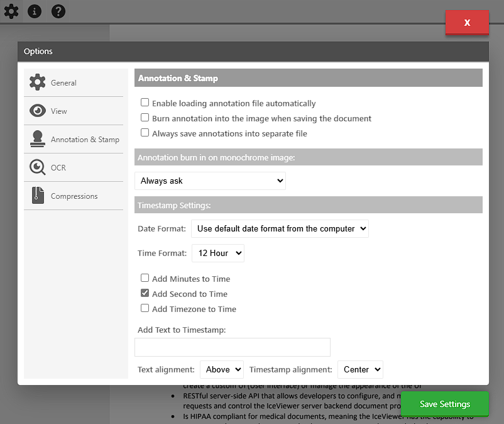
Task: Uncheck Add Second to Time
Action: coord(145,293)
